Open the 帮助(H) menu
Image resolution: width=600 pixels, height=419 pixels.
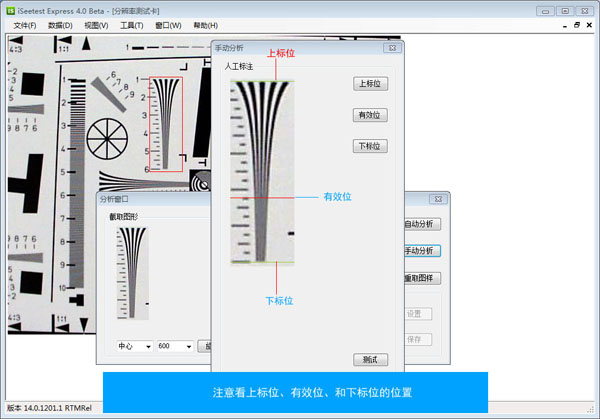204,25
